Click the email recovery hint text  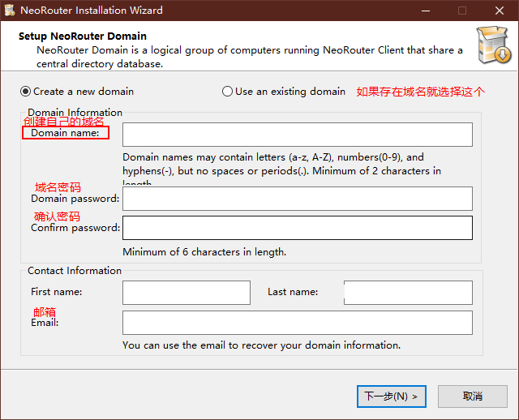[261, 345]
